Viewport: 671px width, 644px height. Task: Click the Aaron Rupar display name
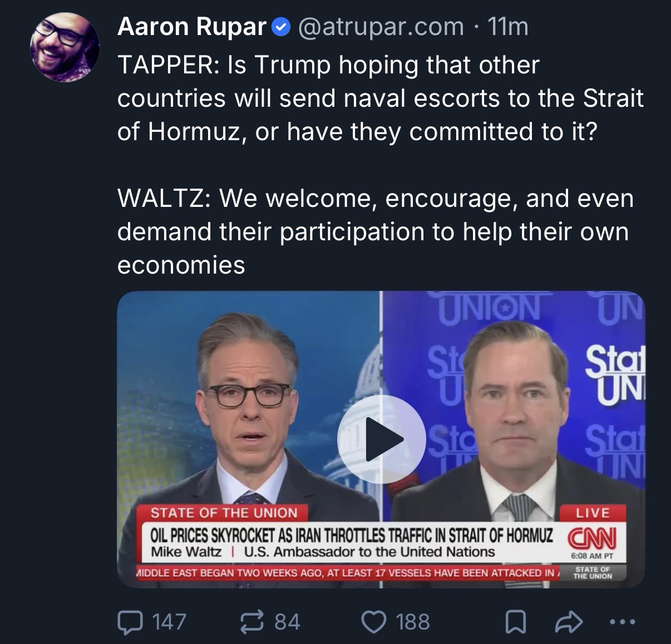[192, 27]
